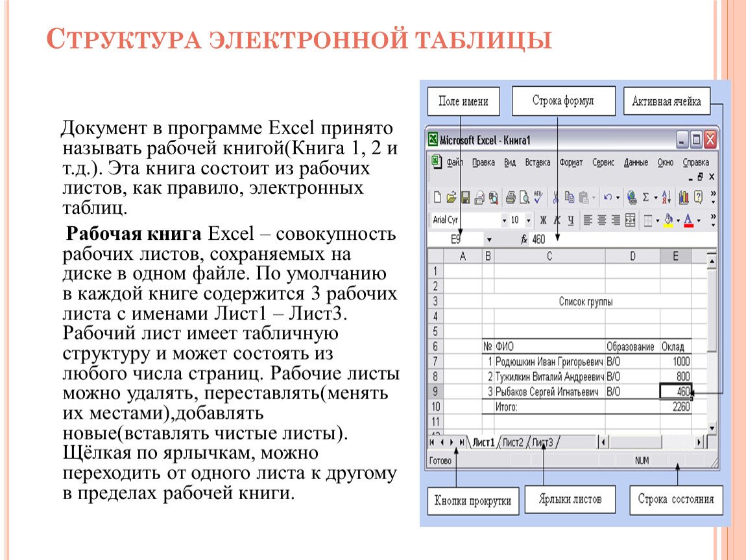
Task: Click the Print icon in the toolbar
Action: 511,197
